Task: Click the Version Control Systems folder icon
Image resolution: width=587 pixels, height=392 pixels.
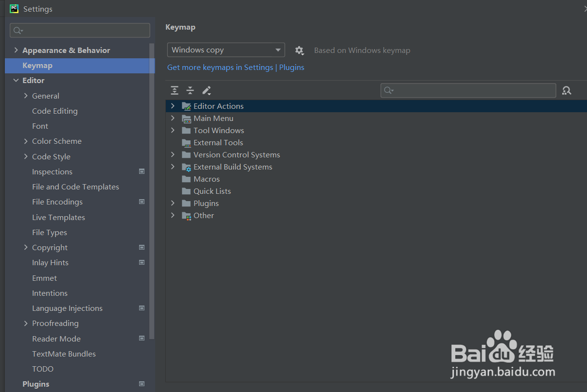Action: (x=186, y=155)
